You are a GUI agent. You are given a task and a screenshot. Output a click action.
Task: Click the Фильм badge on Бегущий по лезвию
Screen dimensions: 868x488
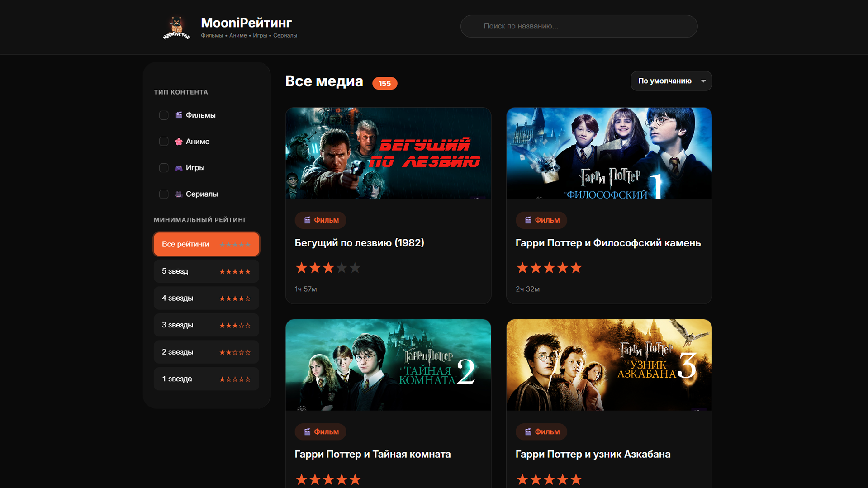pyautogui.click(x=320, y=220)
